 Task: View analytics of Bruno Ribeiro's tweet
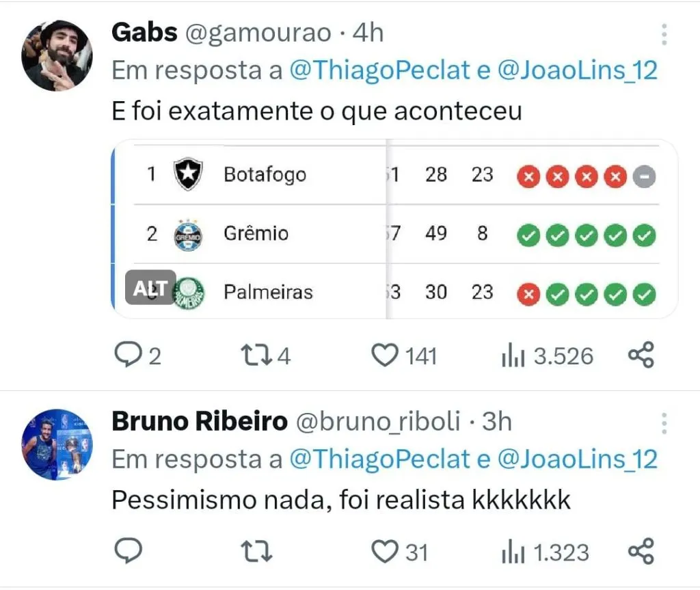pos(513,551)
